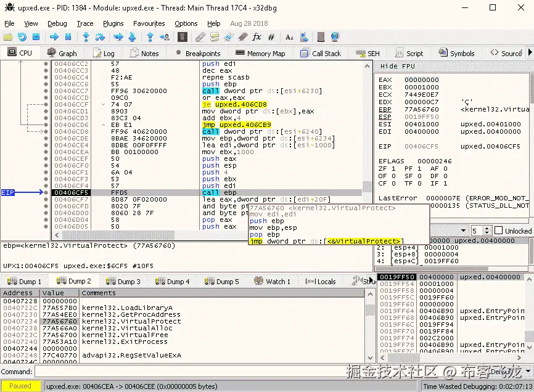Toggle breakpoint bullet at 00406D00
Image resolution: width=534 pixels, height=392 pixels.
tap(46, 213)
